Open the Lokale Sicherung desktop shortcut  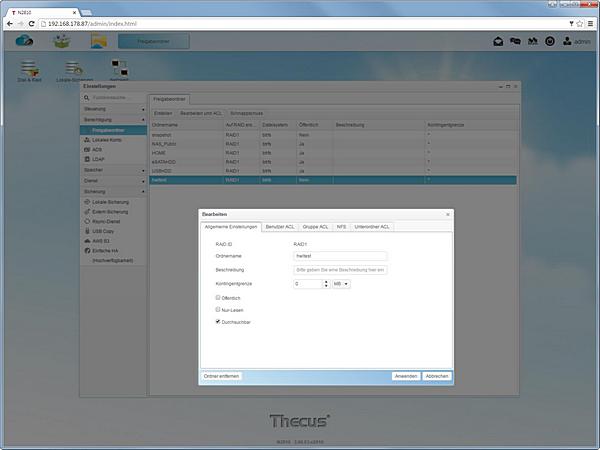click(x=74, y=71)
